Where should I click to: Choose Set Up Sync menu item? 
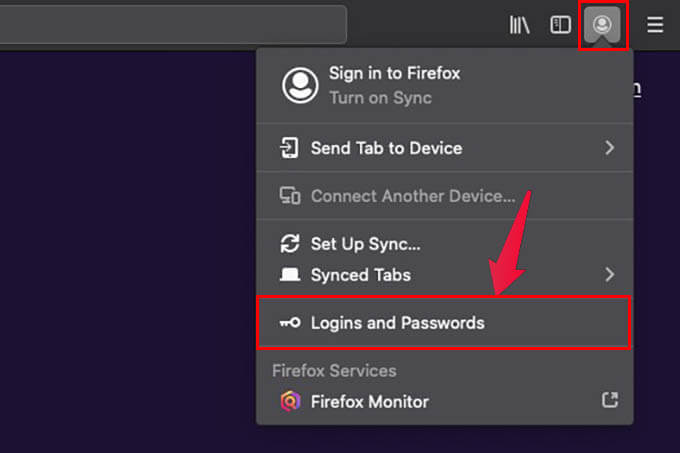(365, 244)
